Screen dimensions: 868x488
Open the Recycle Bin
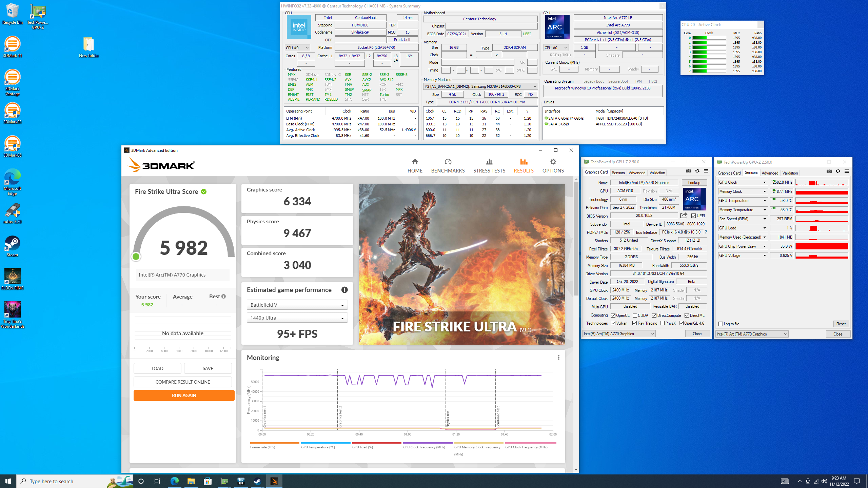click(x=13, y=14)
